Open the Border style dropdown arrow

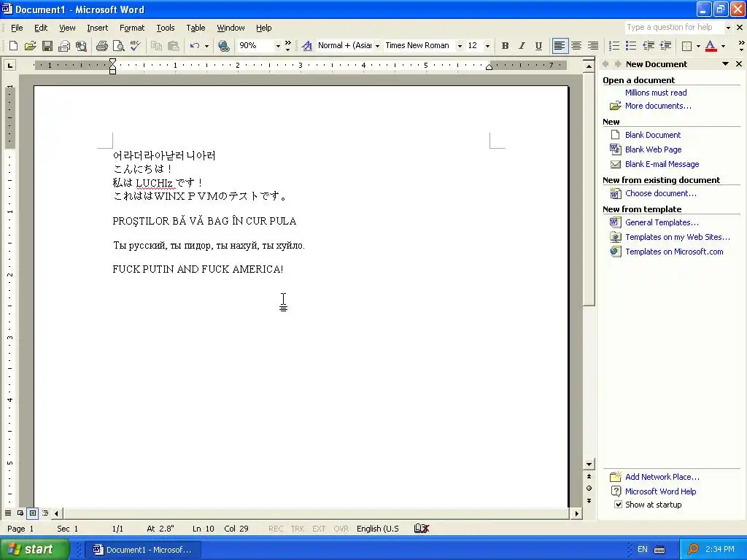[x=698, y=46]
